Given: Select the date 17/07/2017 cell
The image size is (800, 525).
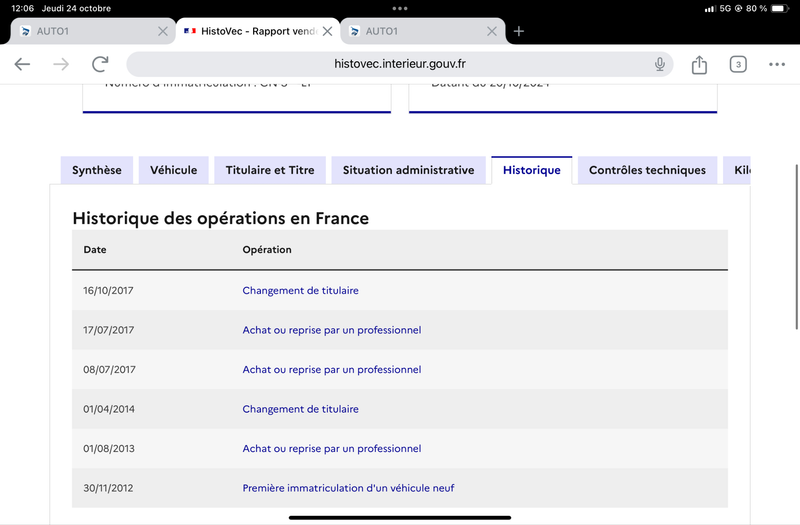Looking at the screenshot, I should pyautogui.click(x=109, y=330).
